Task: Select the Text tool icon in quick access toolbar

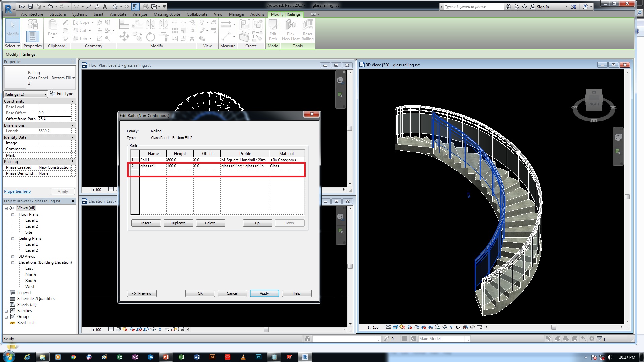Action: pyautogui.click(x=105, y=6)
